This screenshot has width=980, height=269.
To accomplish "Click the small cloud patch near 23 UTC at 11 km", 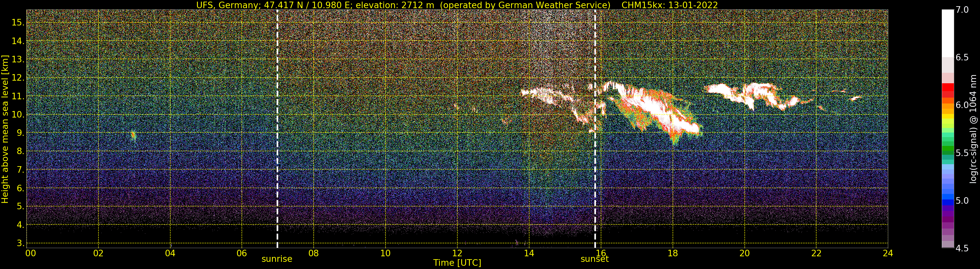I will 856,98.
